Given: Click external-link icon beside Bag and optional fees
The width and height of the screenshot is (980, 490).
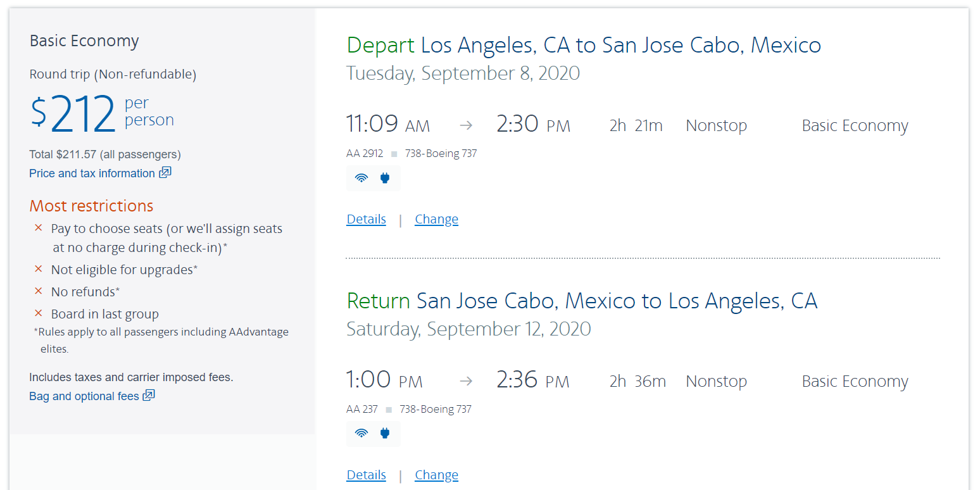Looking at the screenshot, I should point(149,396).
